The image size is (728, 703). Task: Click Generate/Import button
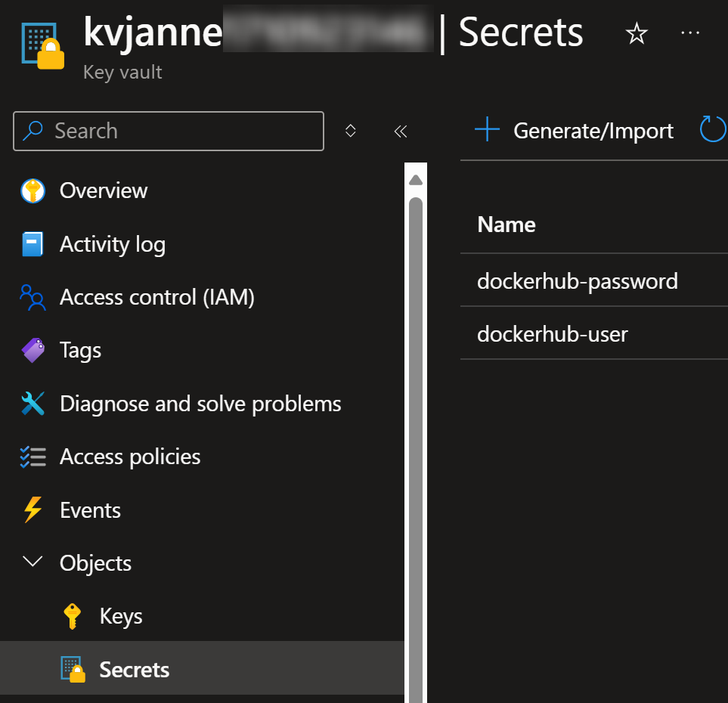coord(575,131)
